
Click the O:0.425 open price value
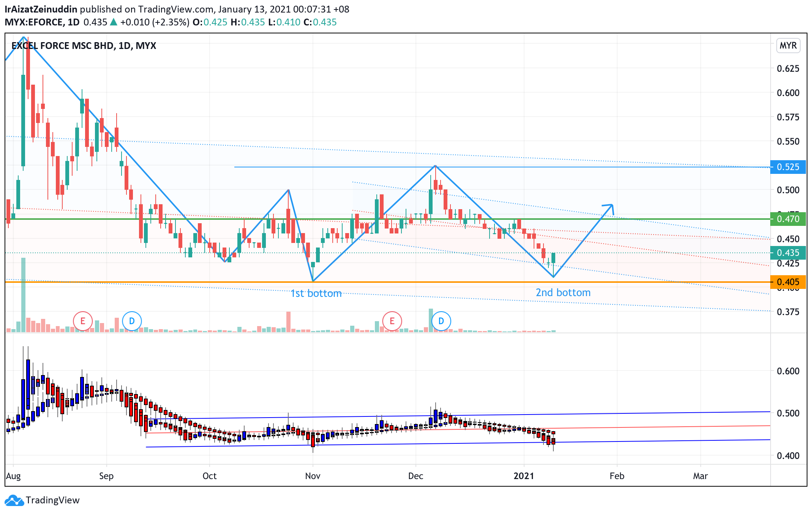tap(210, 22)
